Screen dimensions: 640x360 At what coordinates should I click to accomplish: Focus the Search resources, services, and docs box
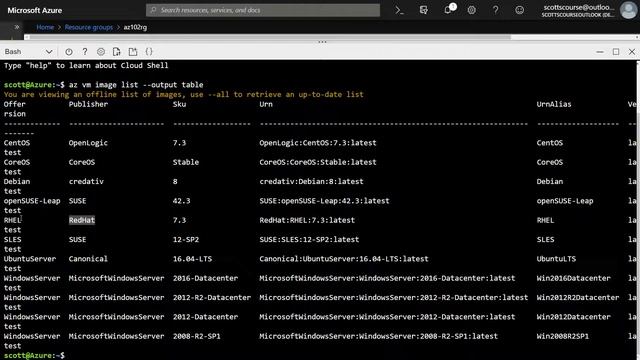263,10
